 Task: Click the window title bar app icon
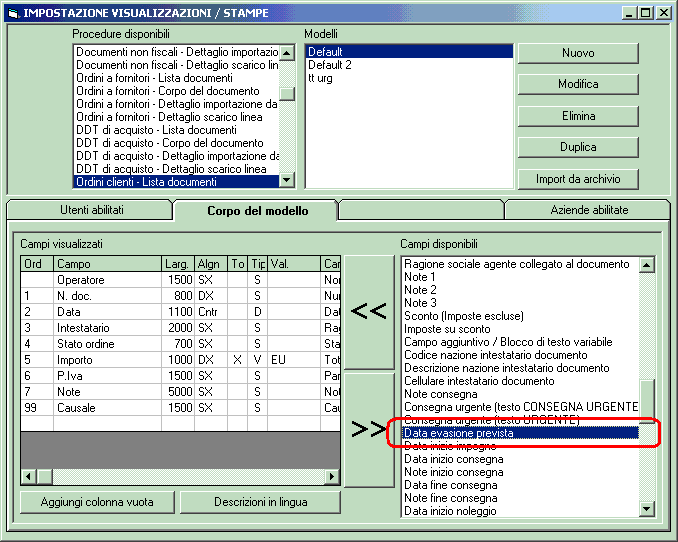(x=12, y=12)
